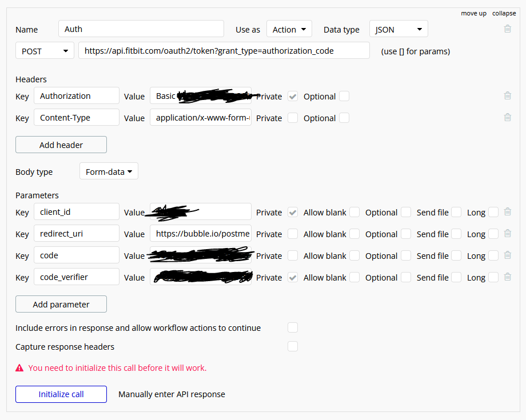The height and width of the screenshot is (420, 526).
Task: Open the Body type Form-data dropdown
Action: click(x=109, y=171)
